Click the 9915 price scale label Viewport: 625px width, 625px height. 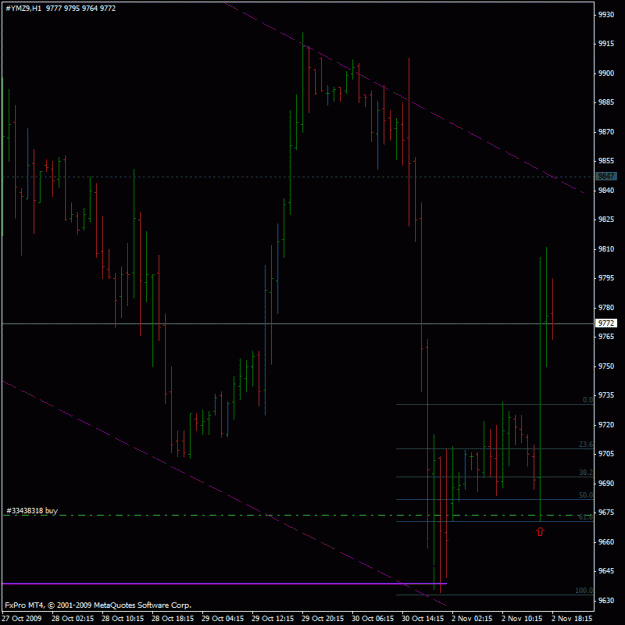(606, 44)
